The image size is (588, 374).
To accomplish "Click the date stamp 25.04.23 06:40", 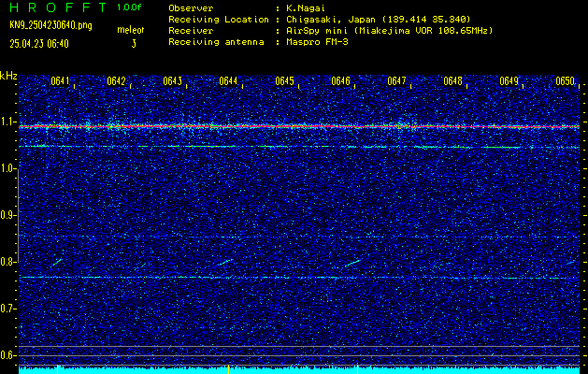I will click(x=39, y=44).
